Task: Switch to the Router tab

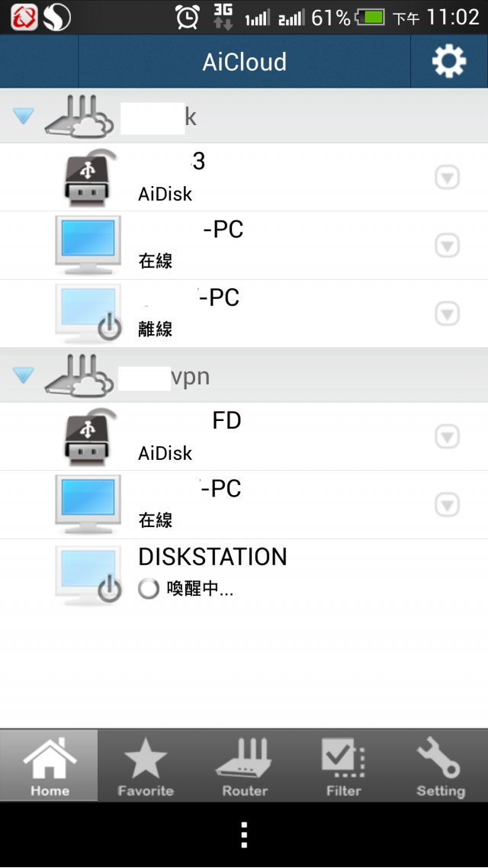Action: point(245,766)
